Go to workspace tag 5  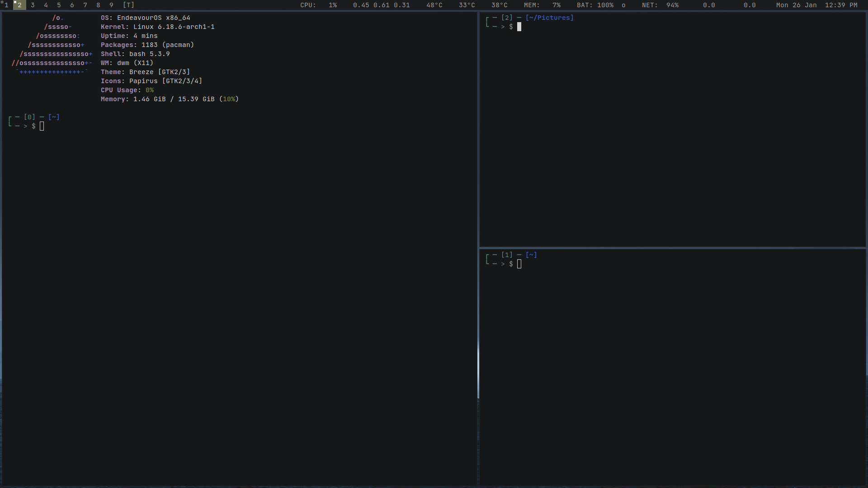coord(59,5)
